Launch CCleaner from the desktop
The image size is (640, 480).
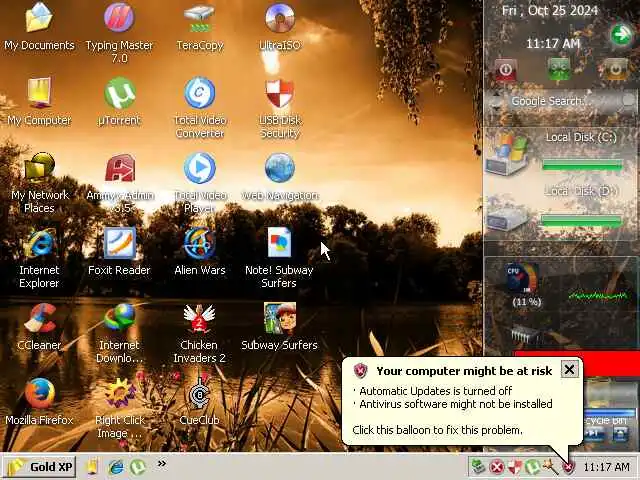pos(39,318)
